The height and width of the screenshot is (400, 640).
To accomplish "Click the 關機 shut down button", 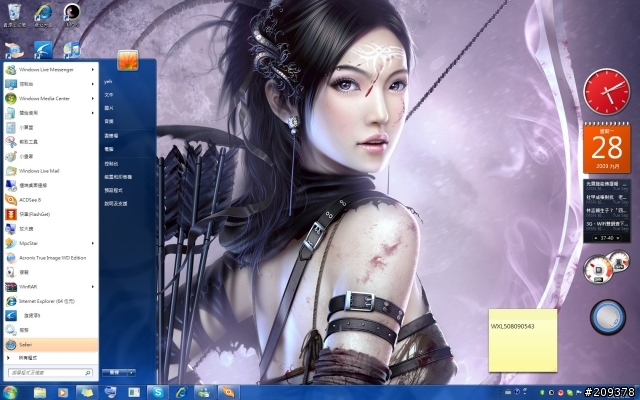I will tap(115, 373).
